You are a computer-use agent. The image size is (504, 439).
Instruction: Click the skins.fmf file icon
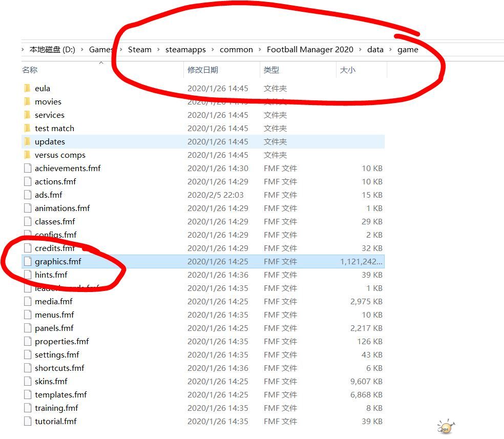pos(28,382)
